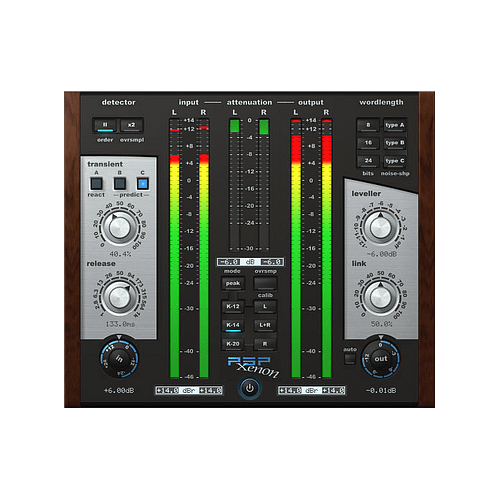Click the output gain knob

coord(381,359)
